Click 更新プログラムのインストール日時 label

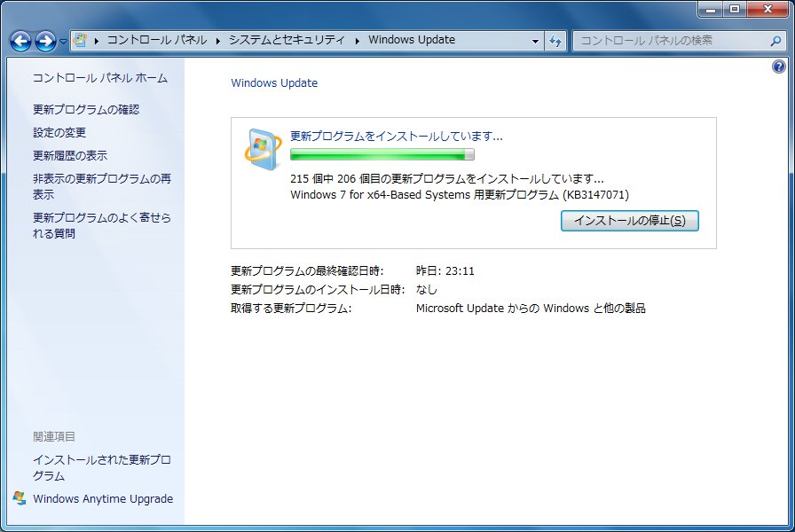pyautogui.click(x=318, y=290)
